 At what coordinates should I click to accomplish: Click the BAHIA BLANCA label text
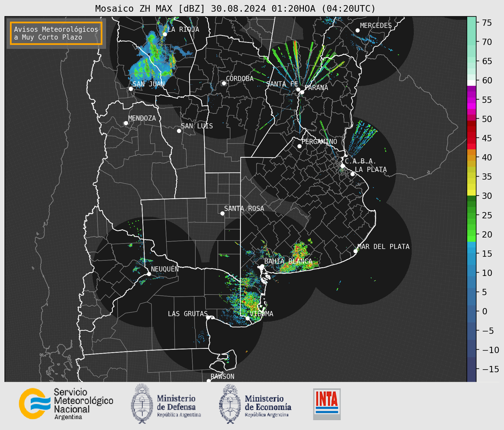coord(288,261)
